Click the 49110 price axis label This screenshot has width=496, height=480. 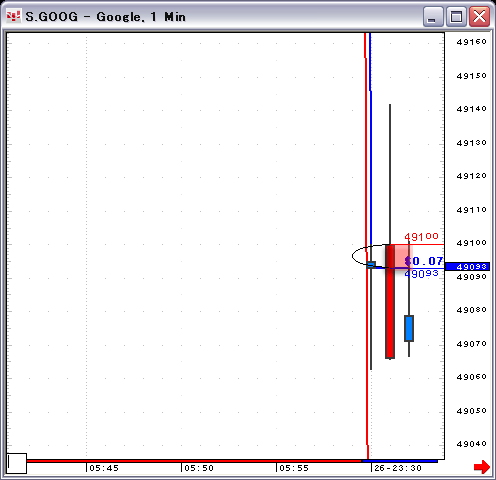(x=472, y=210)
